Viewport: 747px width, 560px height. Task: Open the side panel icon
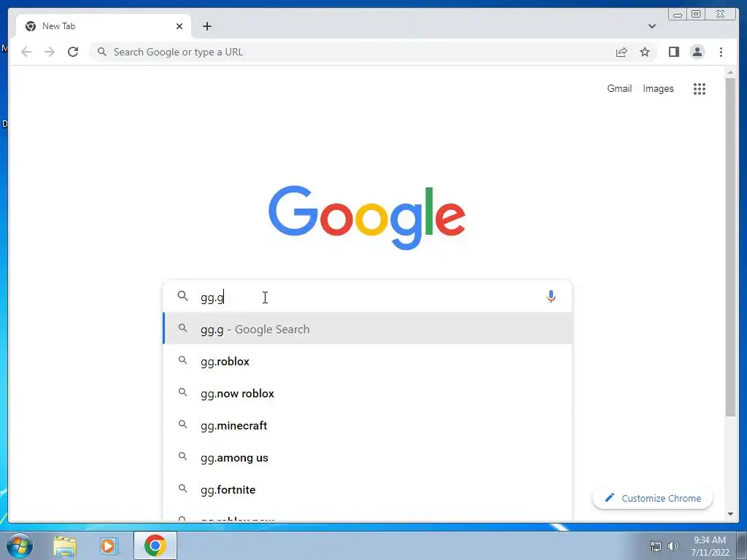pyautogui.click(x=673, y=52)
